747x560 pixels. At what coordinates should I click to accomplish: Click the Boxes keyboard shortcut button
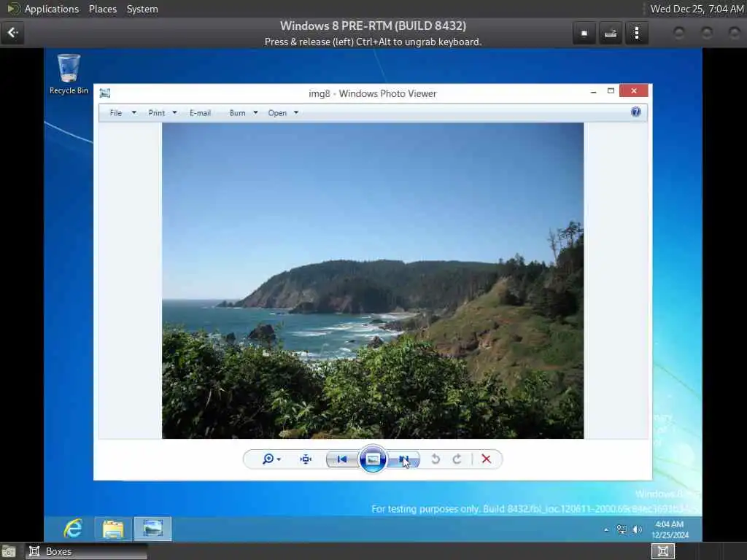(611, 33)
